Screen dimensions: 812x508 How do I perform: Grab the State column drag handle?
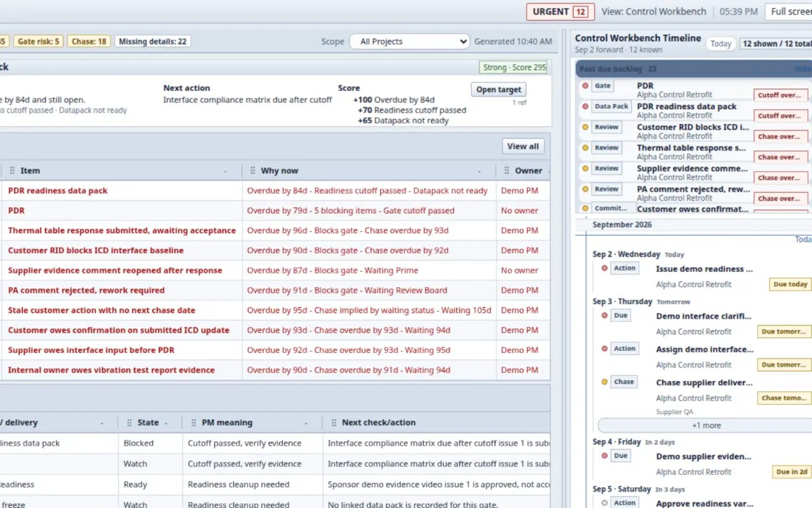129,422
